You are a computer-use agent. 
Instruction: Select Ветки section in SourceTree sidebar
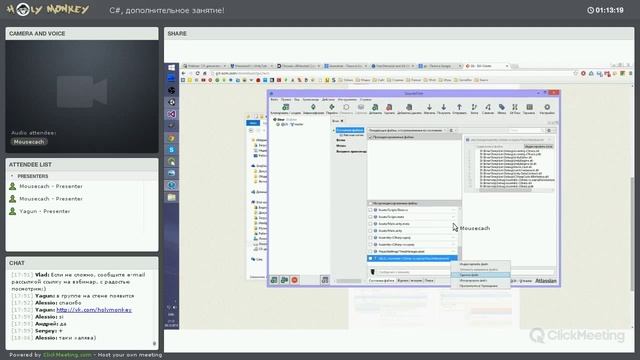(x=341, y=140)
